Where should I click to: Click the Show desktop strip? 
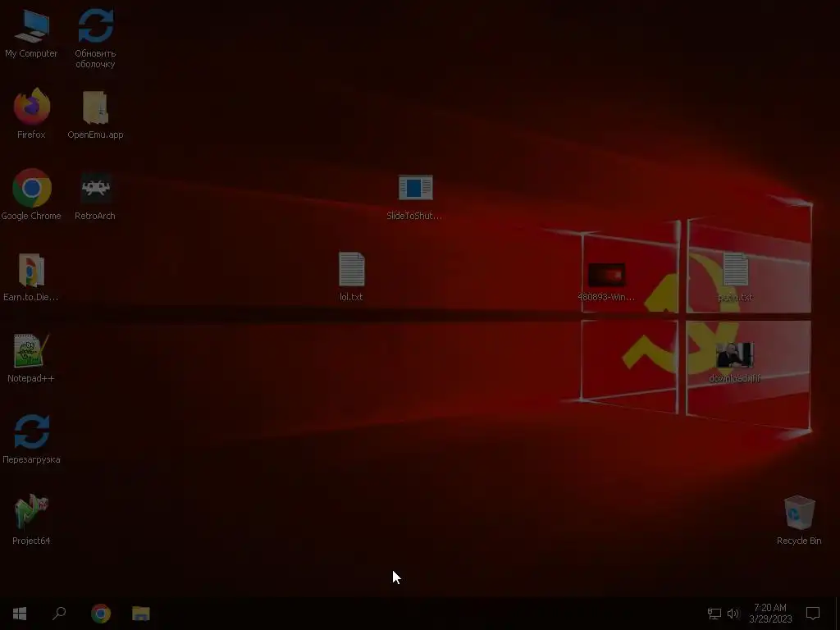[x=838, y=614]
